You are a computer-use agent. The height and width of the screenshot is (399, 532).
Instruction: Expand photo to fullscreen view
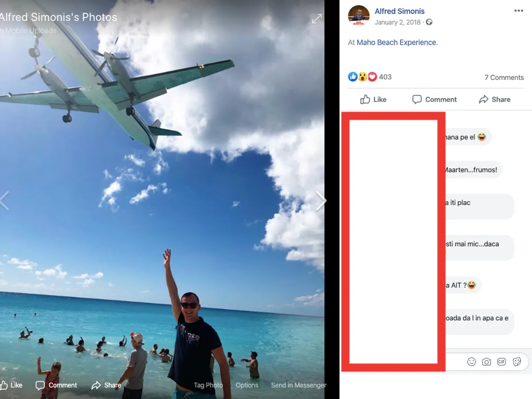(317, 19)
